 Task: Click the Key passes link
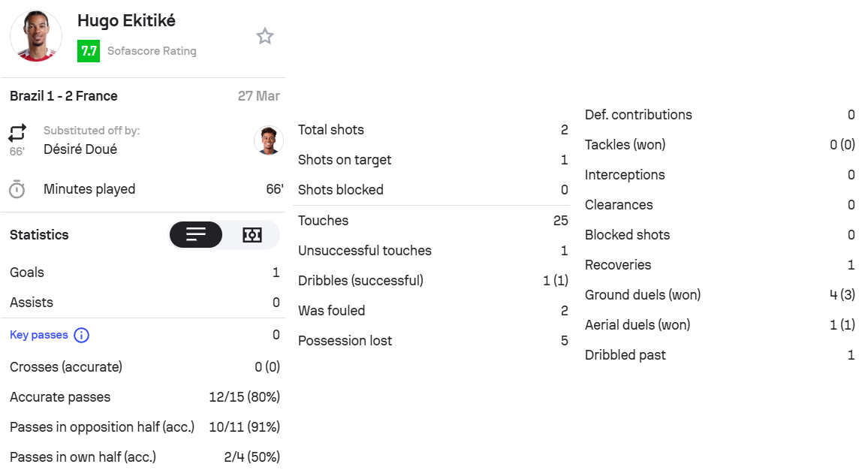coord(39,335)
